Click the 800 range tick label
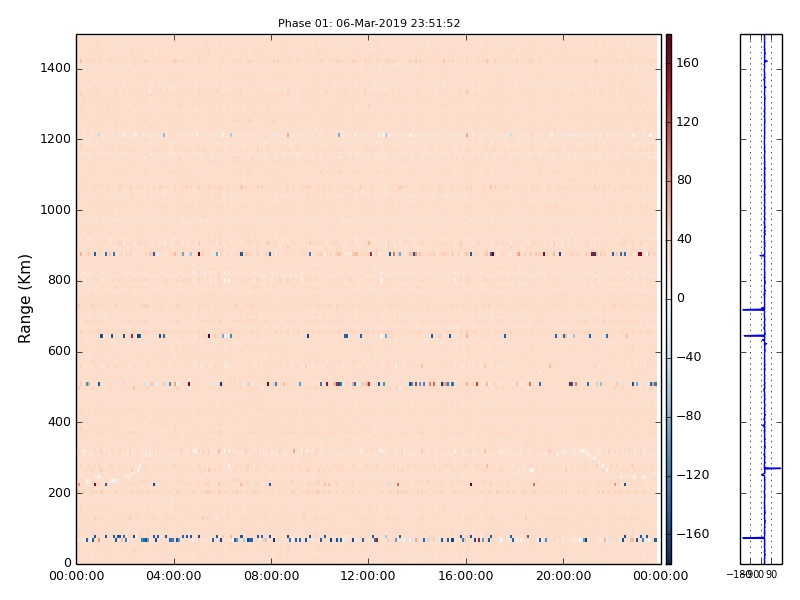 (x=59, y=281)
